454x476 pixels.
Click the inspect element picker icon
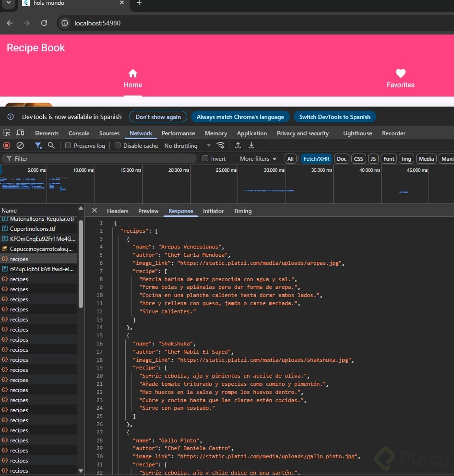[x=7, y=133]
